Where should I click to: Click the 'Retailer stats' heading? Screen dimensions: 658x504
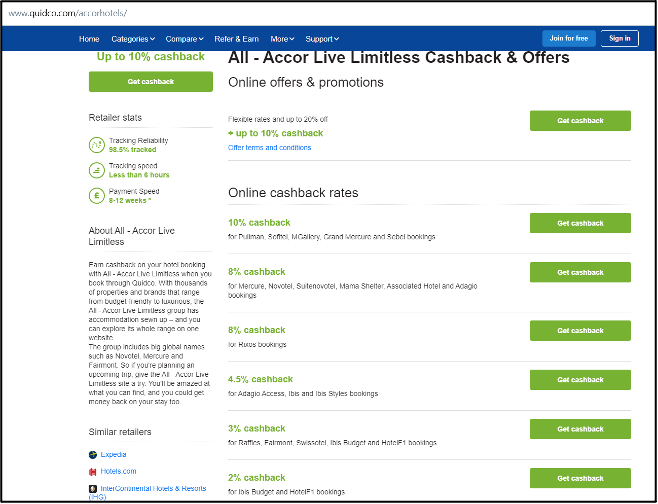coord(115,118)
